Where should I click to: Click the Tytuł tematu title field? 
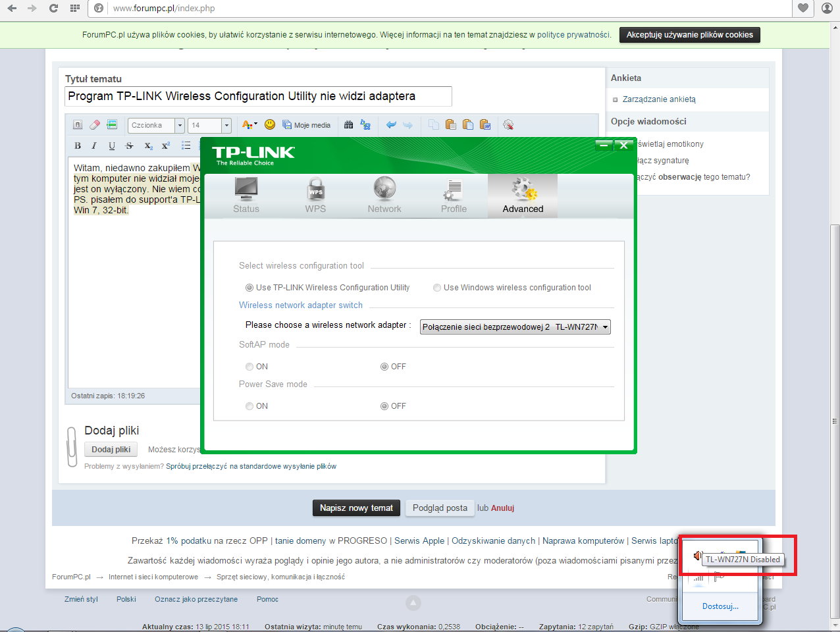click(259, 96)
